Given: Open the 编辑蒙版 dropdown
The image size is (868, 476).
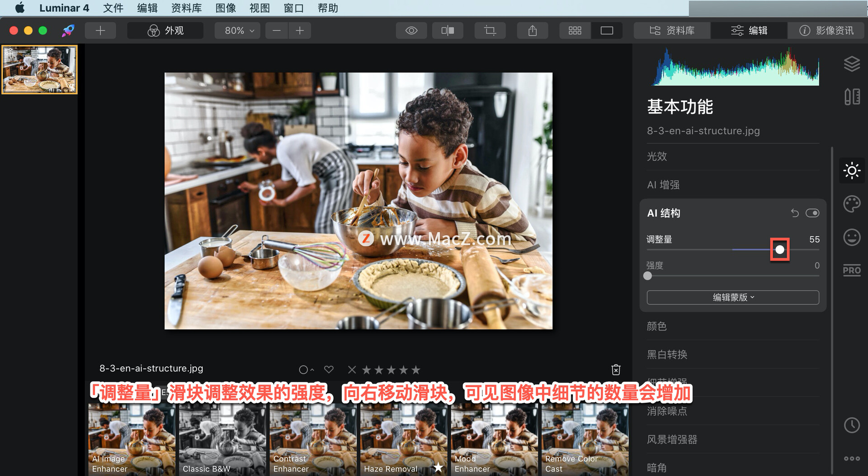Looking at the screenshot, I should (x=732, y=297).
